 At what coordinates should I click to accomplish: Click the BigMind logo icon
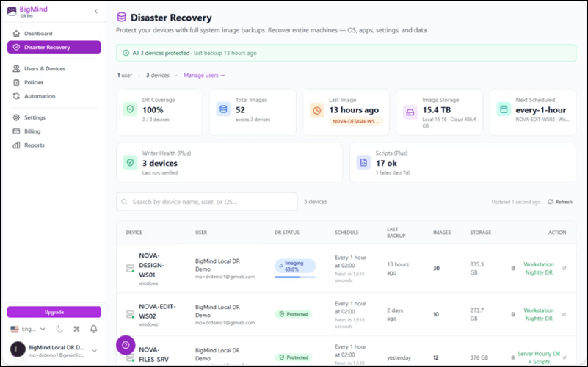[12, 11]
